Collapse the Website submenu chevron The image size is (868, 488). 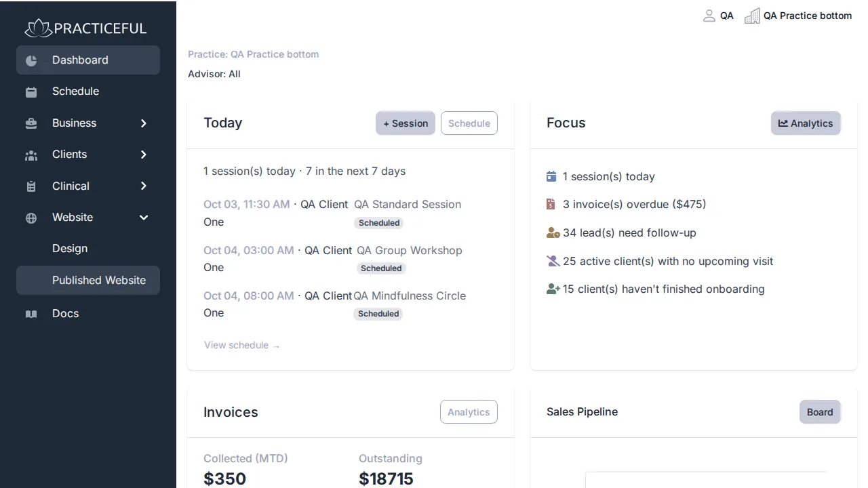(144, 218)
